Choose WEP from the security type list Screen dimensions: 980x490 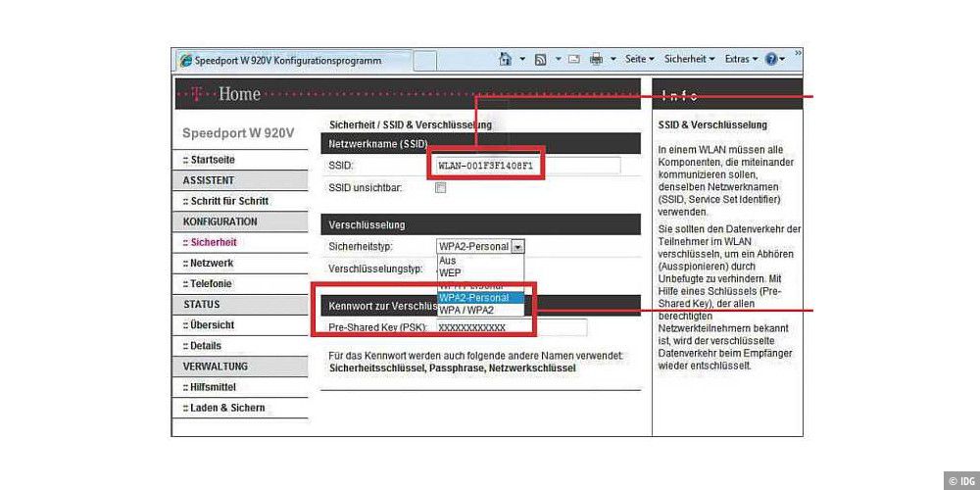pos(450,272)
